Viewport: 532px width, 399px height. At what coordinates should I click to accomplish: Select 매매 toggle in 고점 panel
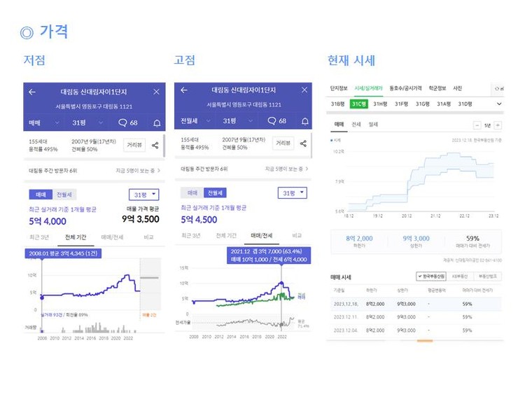pos(192,192)
